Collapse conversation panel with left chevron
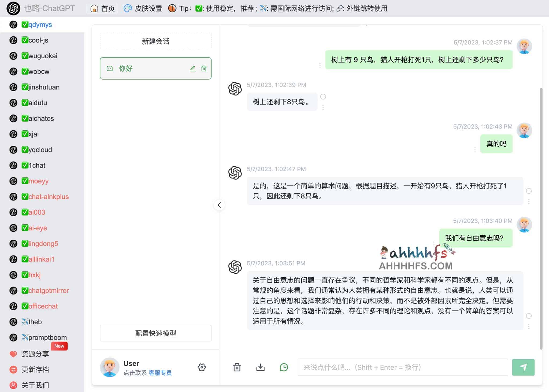The image size is (549, 392). [x=219, y=205]
